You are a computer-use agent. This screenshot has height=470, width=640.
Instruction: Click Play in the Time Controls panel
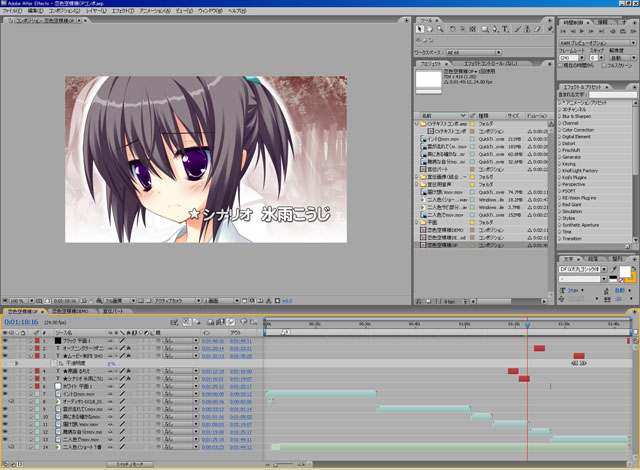(582, 31)
